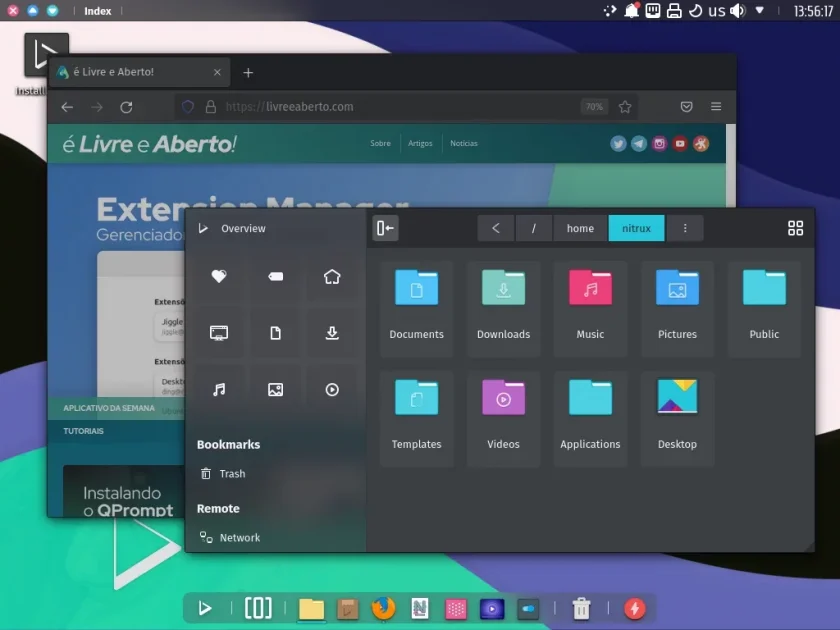The width and height of the screenshot is (840, 630).
Task: Reset 70% zoom indicator in Firefox
Action: (x=594, y=107)
